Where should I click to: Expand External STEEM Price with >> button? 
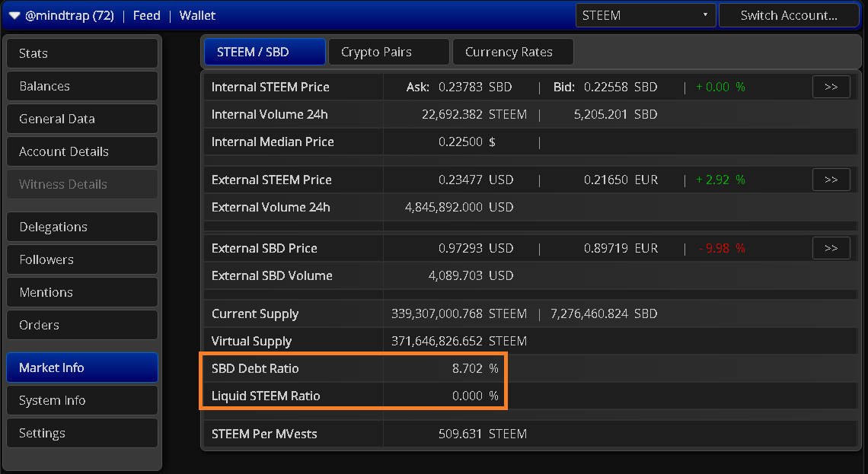coord(831,180)
